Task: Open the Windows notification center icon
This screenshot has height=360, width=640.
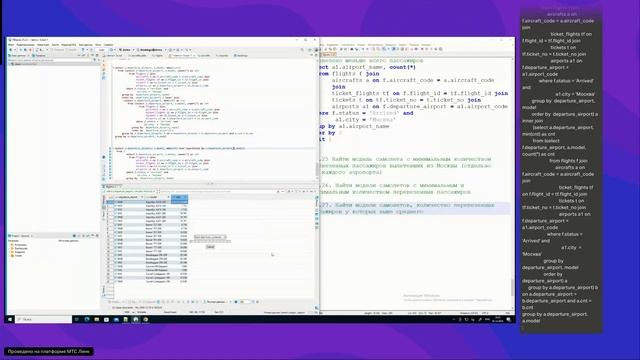Action: [509, 320]
